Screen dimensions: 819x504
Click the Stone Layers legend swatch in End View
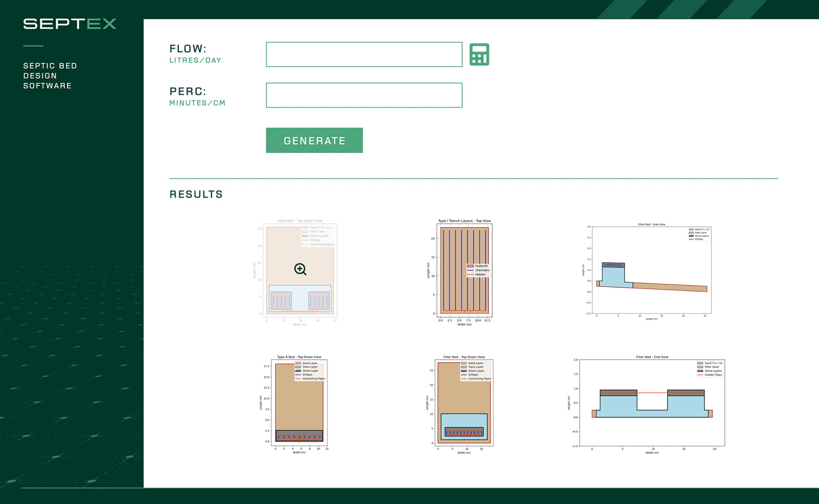point(700,371)
